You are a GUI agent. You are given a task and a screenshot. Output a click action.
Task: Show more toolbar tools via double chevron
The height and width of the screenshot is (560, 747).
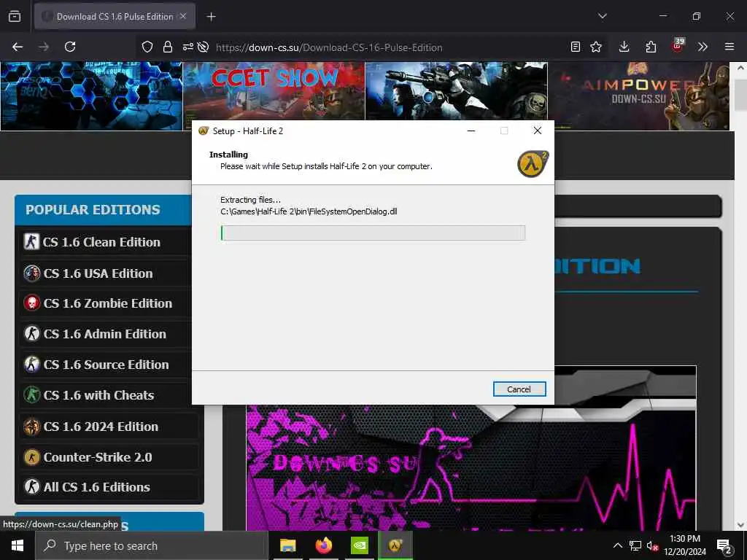click(703, 47)
